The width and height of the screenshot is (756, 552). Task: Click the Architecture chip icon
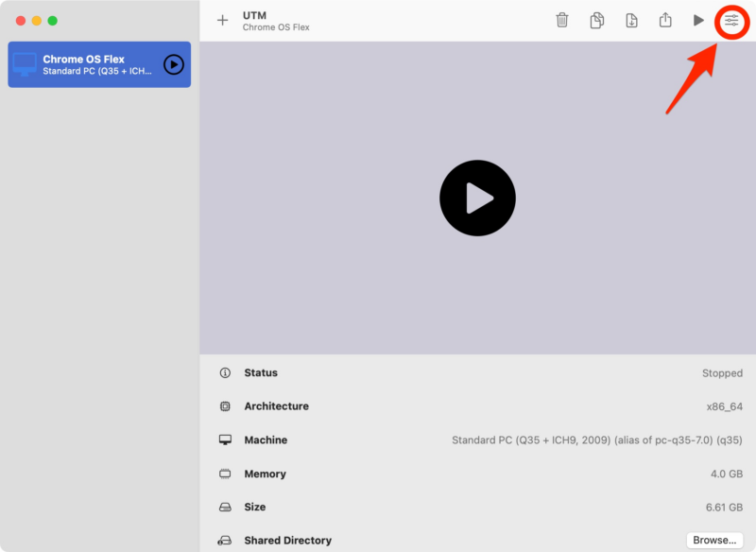[225, 406]
